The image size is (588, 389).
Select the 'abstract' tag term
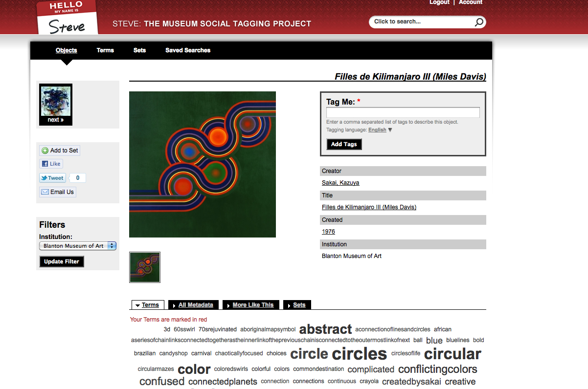click(x=325, y=329)
